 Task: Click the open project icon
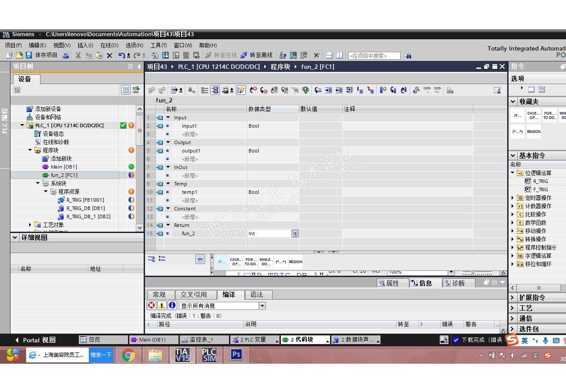click(19, 55)
